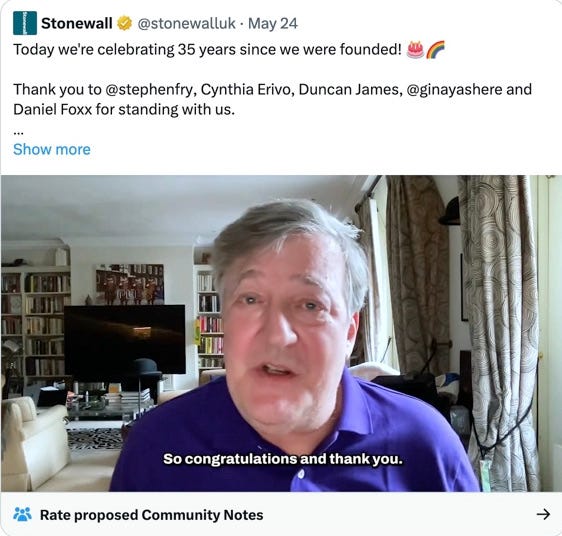Click the truncation ellipsis above Show more
Viewport: 562px width, 536px height.
(19, 133)
